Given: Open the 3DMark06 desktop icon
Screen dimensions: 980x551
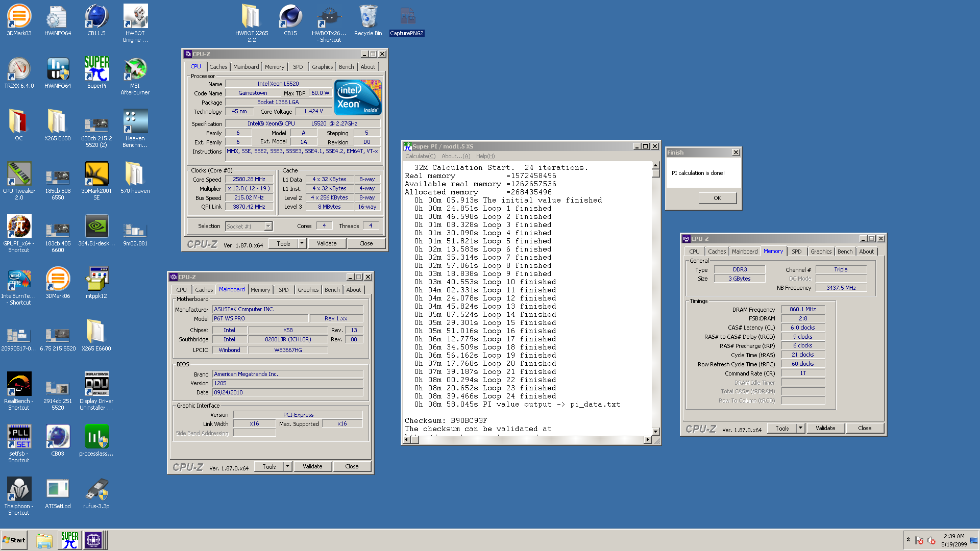Looking at the screenshot, I should pos(58,283).
